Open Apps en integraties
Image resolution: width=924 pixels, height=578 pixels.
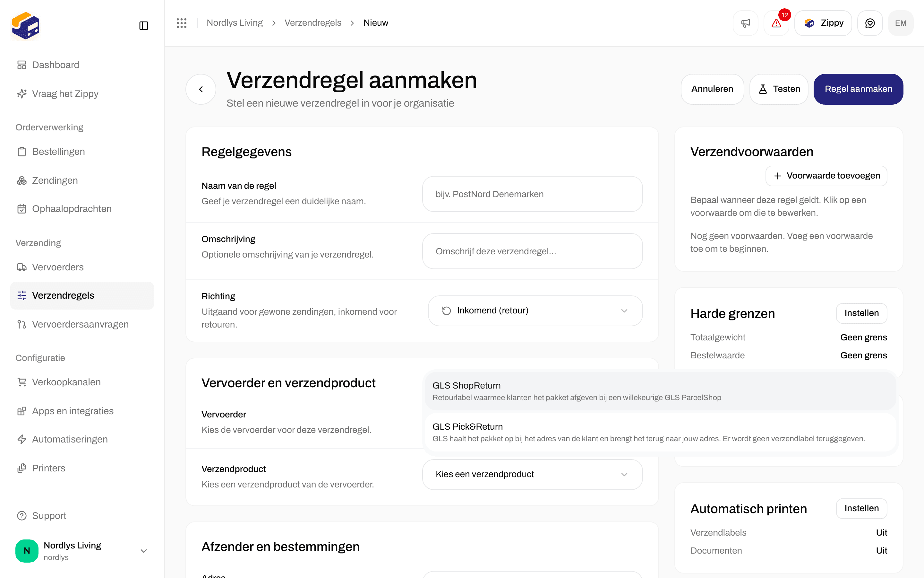click(82, 411)
